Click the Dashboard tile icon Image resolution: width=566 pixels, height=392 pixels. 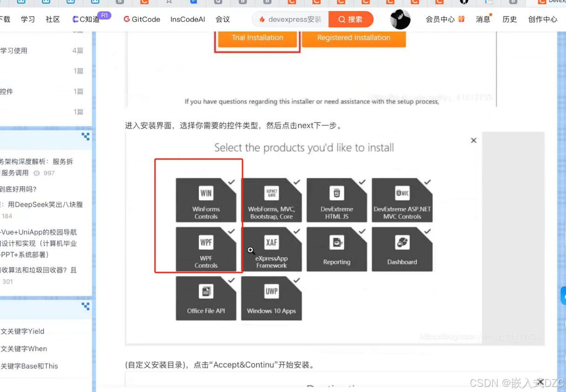(402, 242)
